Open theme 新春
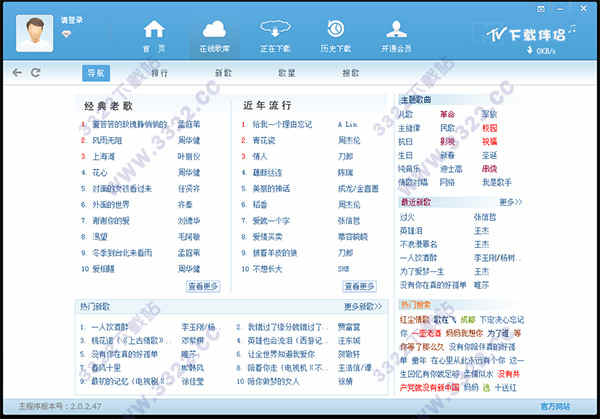The image size is (600, 419). tap(447, 155)
